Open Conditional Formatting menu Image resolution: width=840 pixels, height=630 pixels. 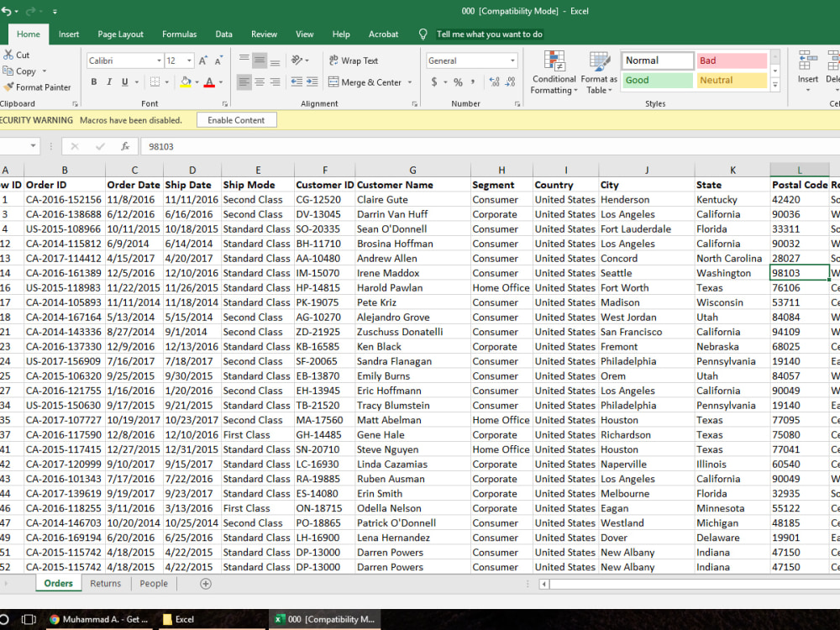[554, 73]
